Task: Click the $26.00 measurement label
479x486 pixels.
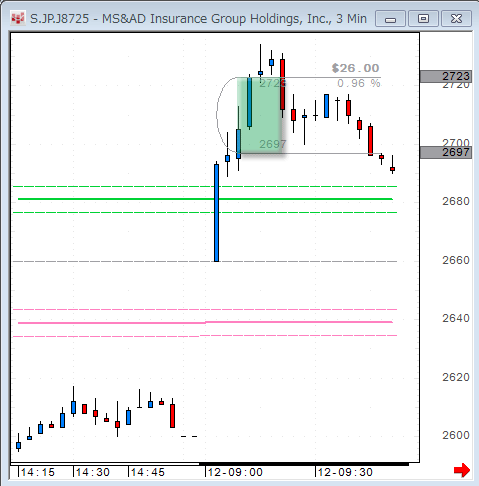Action: [356, 68]
